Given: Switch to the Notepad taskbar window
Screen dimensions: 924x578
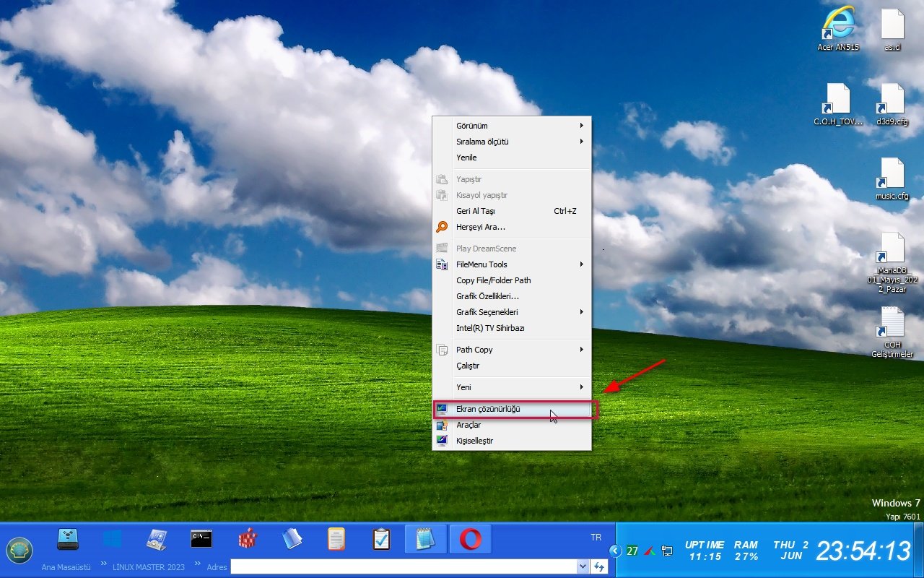Looking at the screenshot, I should [426, 539].
